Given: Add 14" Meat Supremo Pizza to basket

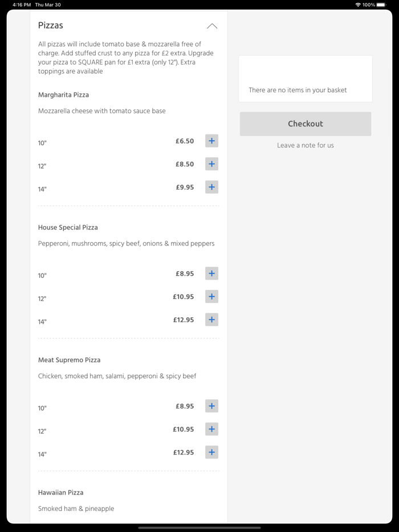Looking at the screenshot, I should pos(211,452).
